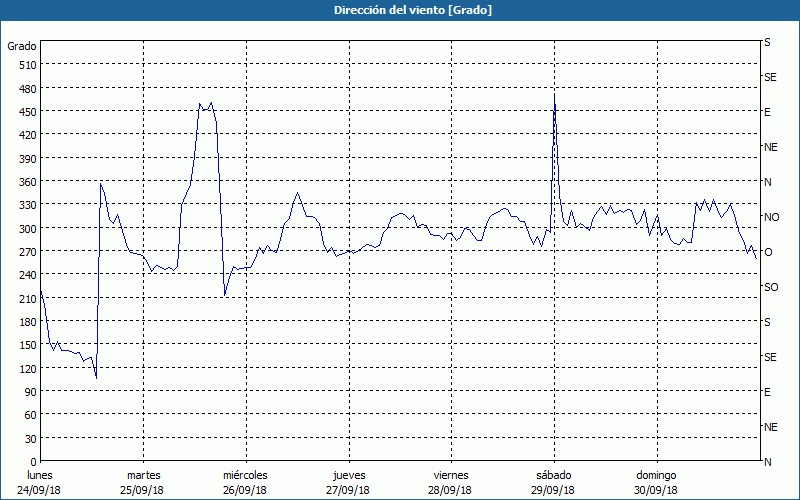The width and height of the screenshot is (800, 500).
Task: Click the 'SE' compass label on the 480 gridline
Action: (770, 78)
